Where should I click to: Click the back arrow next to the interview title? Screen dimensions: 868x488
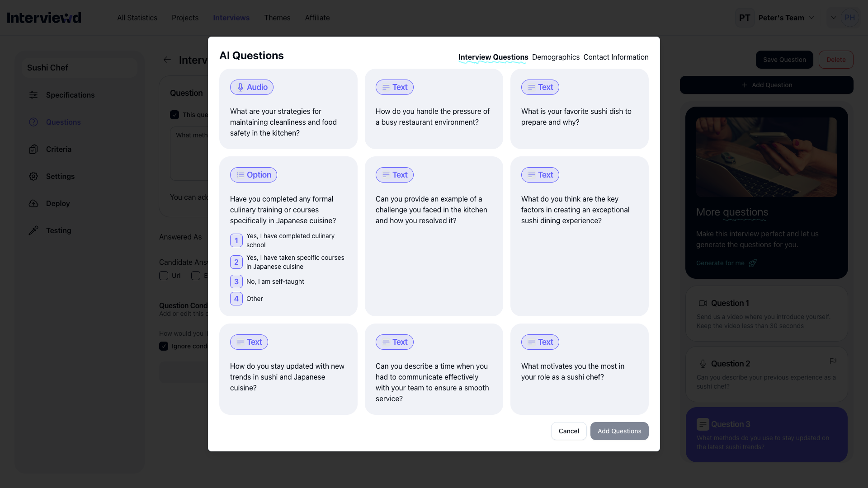tap(167, 59)
